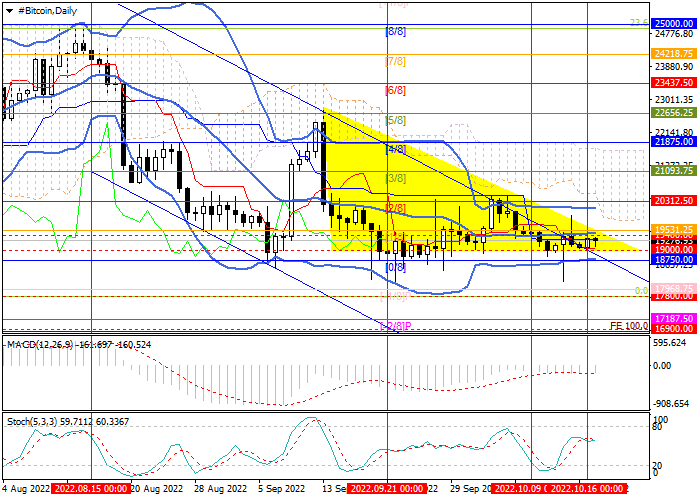Image resolution: width=700 pixels, height=500 pixels.
Task: Select the 2022.09.21 00:00 date marker
Action: 387,488
